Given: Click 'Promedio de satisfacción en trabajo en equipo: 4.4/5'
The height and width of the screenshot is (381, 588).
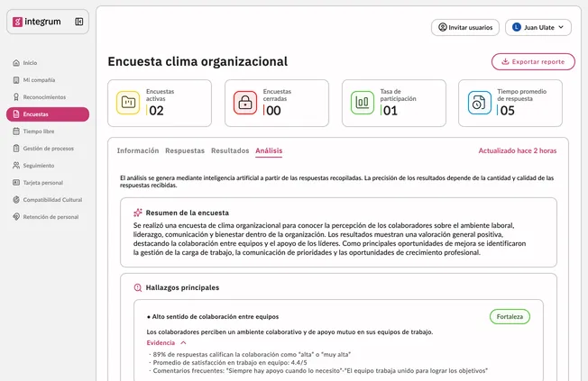Looking at the screenshot, I should (230, 363).
